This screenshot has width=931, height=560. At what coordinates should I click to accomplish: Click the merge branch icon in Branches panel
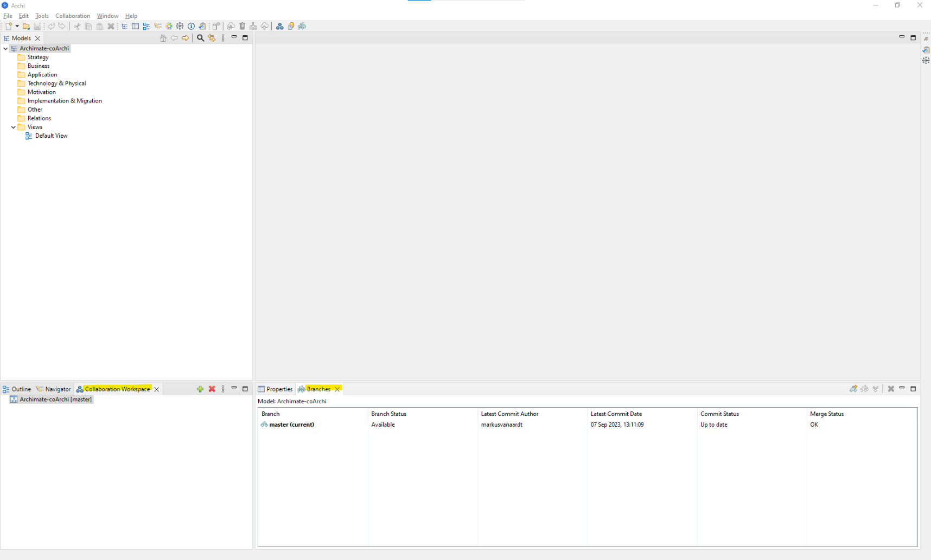pyautogui.click(x=876, y=389)
